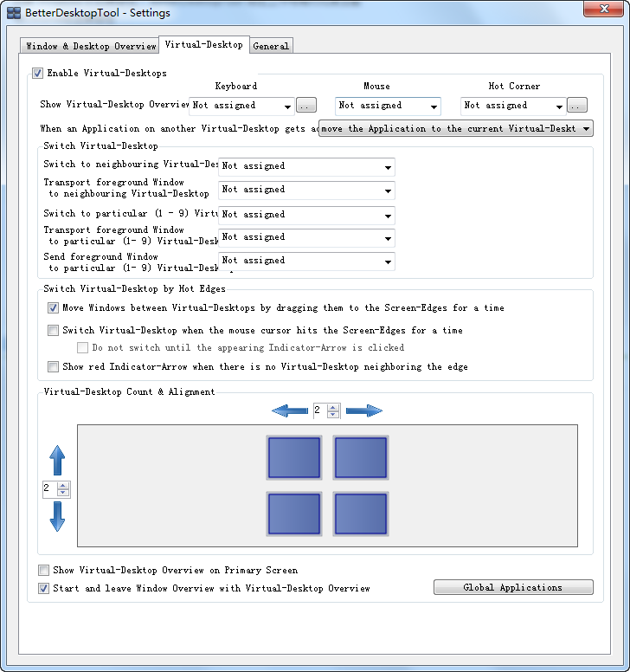Viewport: 630px width, 672px height.
Task: Select the bottom-right virtual desktop thumbnail
Action: [361, 514]
